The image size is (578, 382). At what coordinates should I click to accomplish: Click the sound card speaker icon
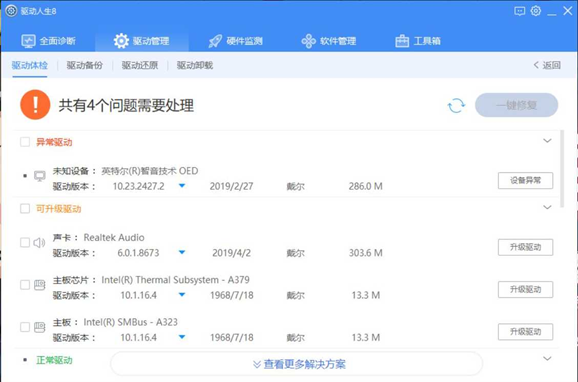click(39, 243)
